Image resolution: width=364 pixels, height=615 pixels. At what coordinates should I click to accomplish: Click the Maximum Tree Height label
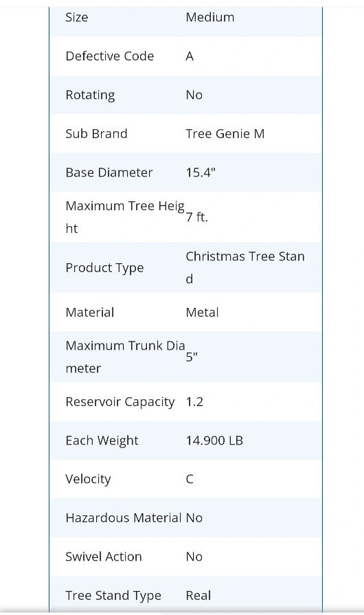pyautogui.click(x=125, y=217)
